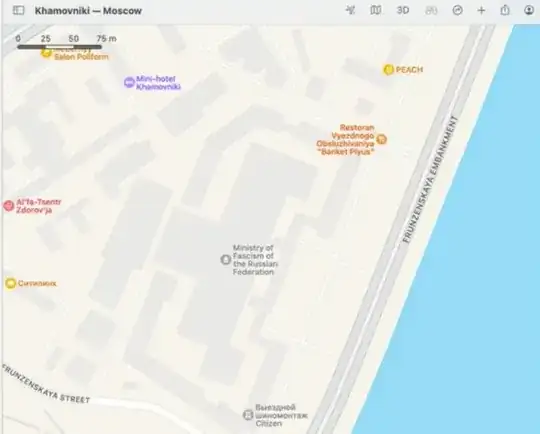Click the Mini-hotel Khamovniki label

158,83
